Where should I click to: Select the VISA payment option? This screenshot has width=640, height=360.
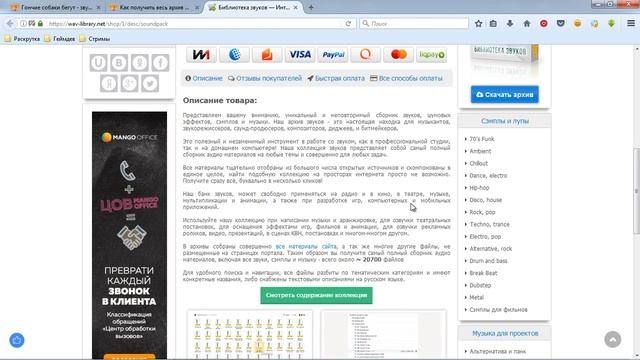300,54
